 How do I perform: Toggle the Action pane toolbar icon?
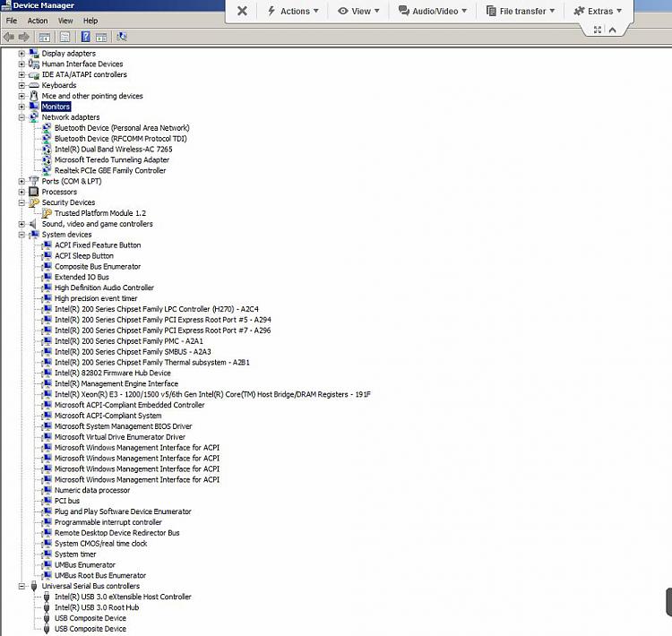pyautogui.click(x=101, y=37)
